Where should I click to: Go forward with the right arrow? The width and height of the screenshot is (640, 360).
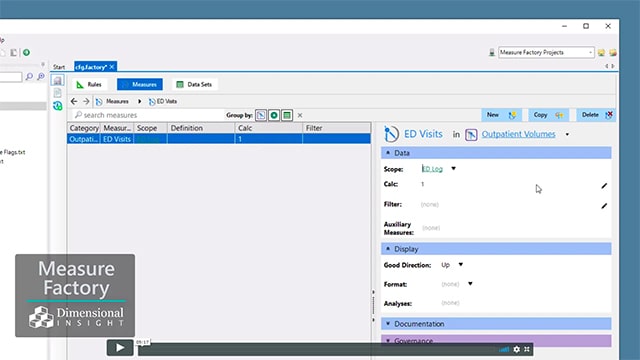pyautogui.click(x=86, y=101)
